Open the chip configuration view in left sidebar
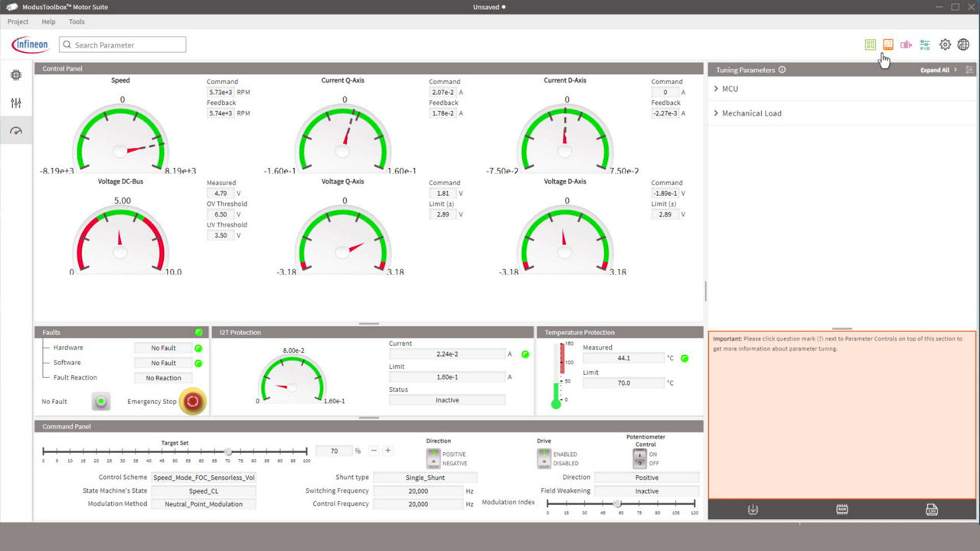Screen dimensions: 980x551 pyautogui.click(x=15, y=75)
